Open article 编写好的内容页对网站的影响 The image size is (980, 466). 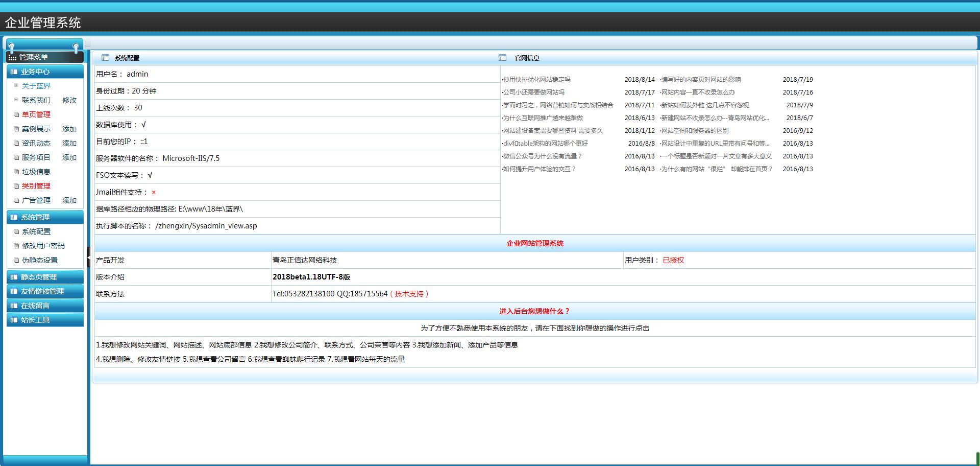[701, 80]
